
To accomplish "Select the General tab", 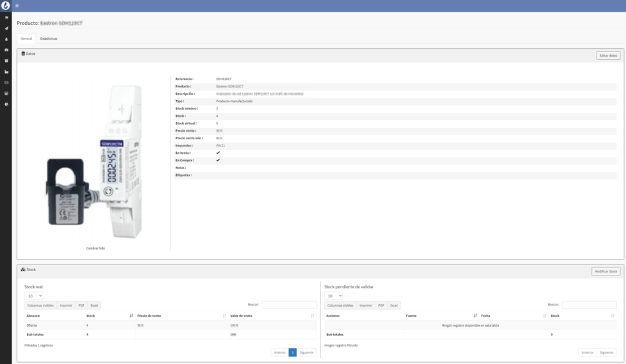I will tap(26, 38).
